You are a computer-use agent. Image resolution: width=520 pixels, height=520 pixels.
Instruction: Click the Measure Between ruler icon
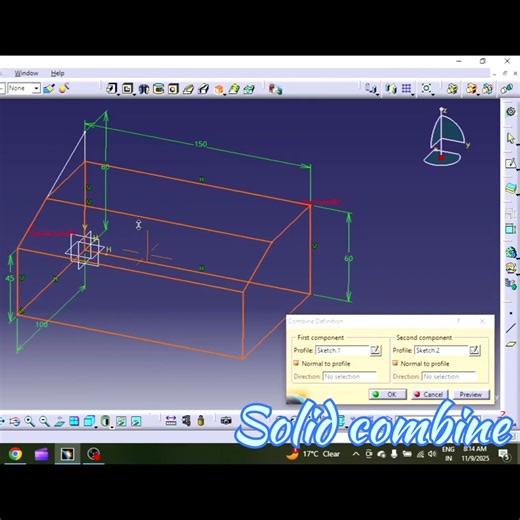(171, 421)
